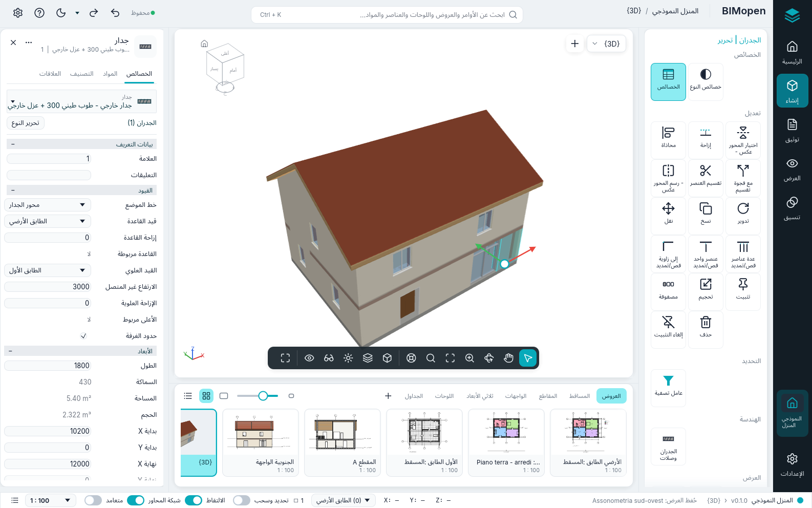Click the search commands input field
This screenshot has height=508, width=812.
tap(387, 15)
